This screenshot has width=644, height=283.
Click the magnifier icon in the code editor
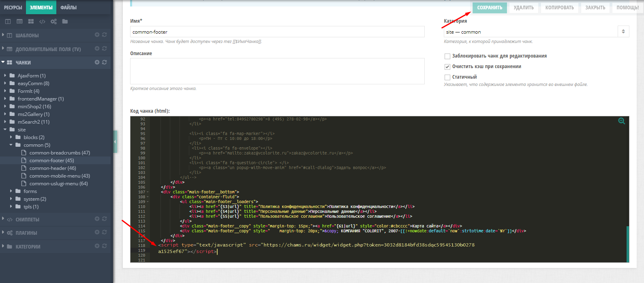[x=621, y=121]
